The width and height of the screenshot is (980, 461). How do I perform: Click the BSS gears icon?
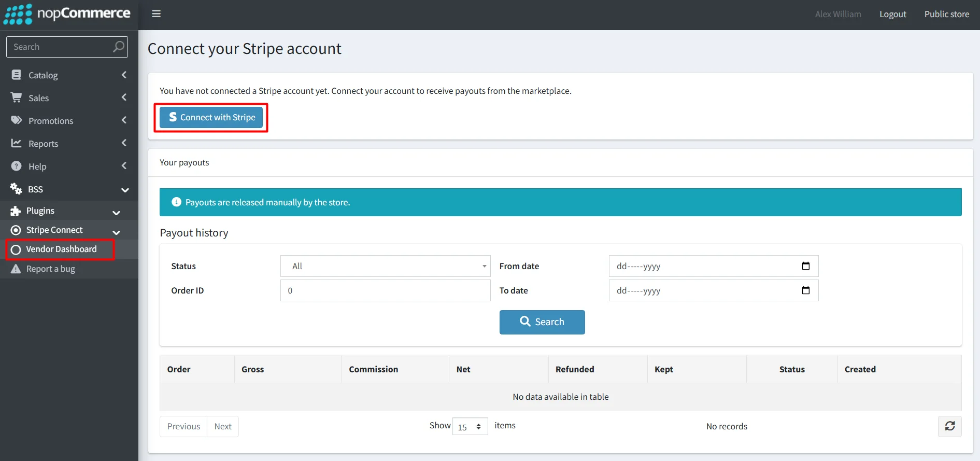coord(16,189)
